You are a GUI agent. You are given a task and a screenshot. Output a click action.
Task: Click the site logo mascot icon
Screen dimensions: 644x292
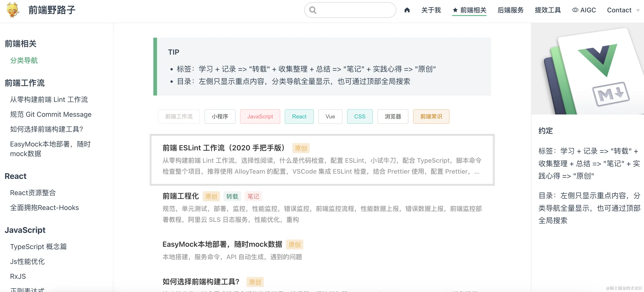(13, 10)
